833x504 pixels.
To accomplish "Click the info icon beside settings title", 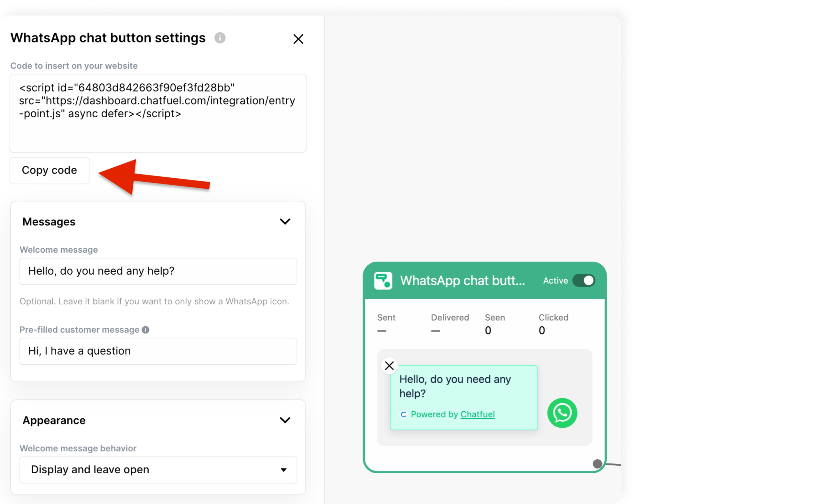I will coord(220,38).
